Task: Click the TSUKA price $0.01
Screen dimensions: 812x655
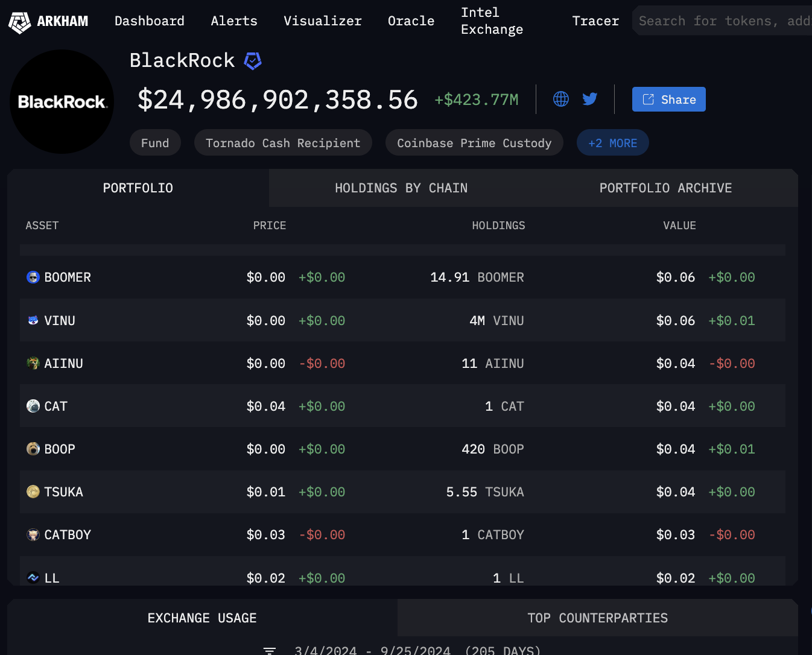Action: coord(265,492)
